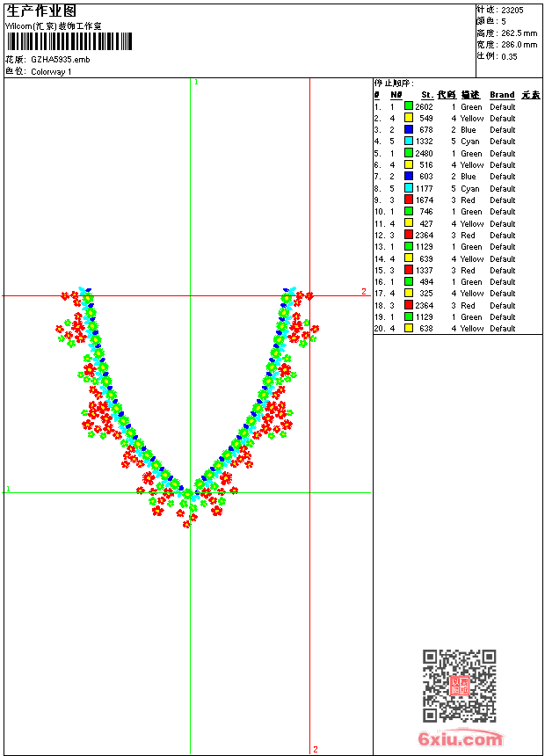Click the yellow swatch in stop row 20

pos(409,328)
